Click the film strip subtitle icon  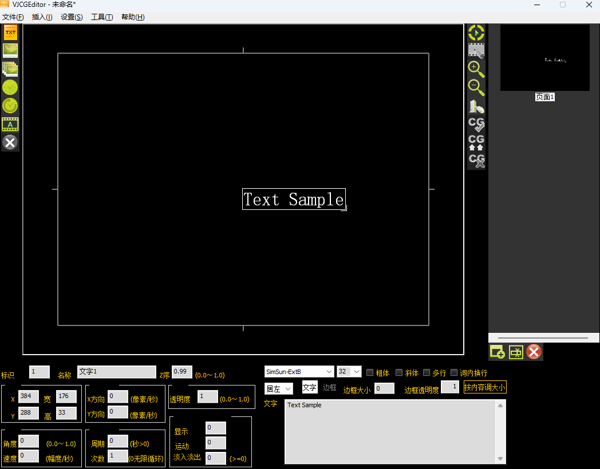click(x=10, y=124)
